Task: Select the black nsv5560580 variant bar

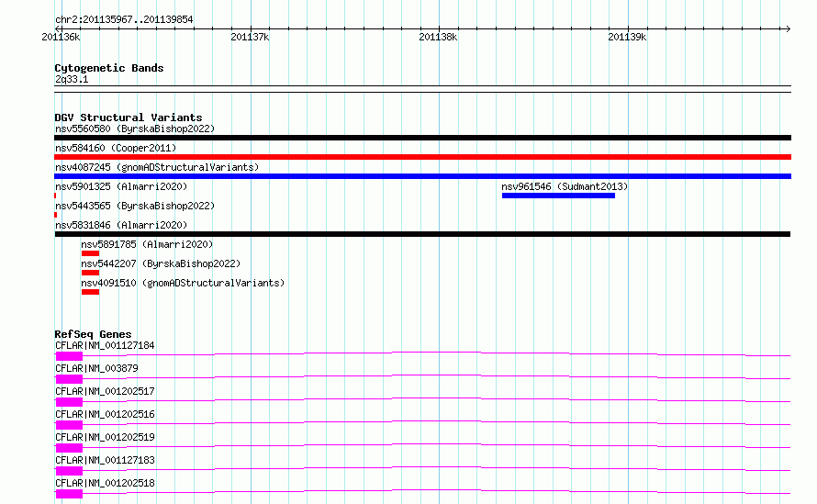Action: pyautogui.click(x=422, y=138)
